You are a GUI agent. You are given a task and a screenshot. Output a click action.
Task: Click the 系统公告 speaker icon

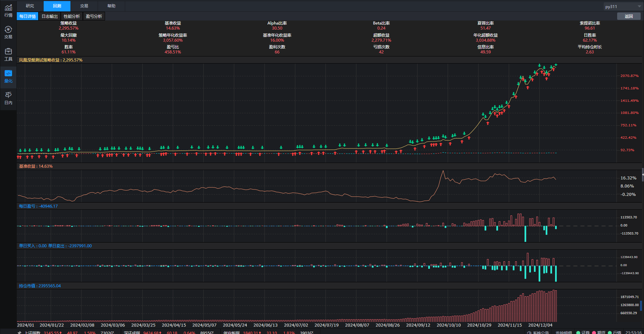tap(529, 332)
